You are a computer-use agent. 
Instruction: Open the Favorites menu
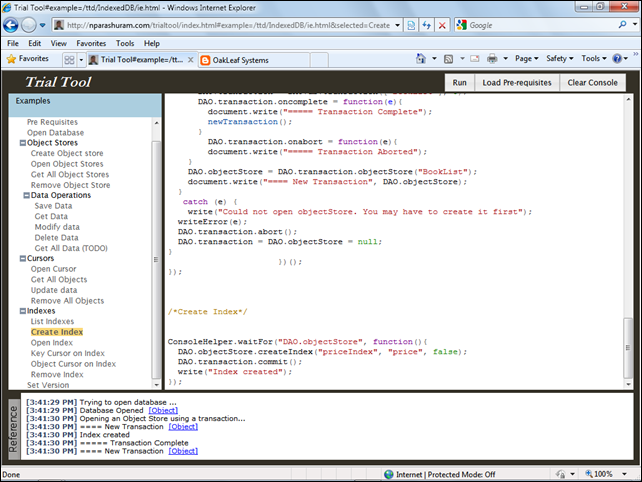point(91,43)
